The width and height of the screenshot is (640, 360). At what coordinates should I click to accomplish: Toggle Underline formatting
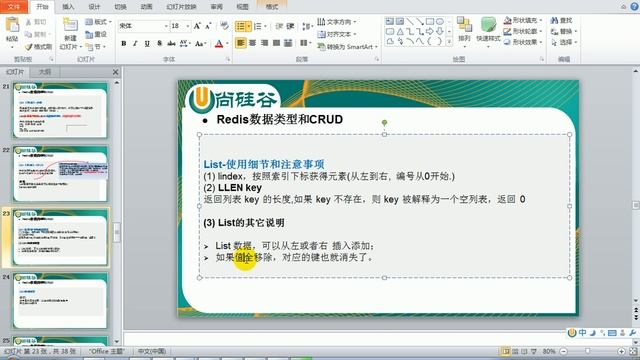[x=147, y=43]
